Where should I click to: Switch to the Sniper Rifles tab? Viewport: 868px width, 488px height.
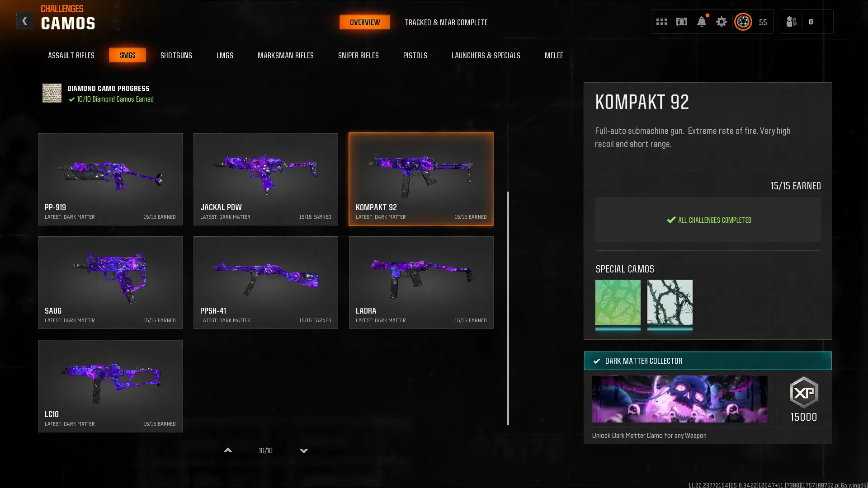pyautogui.click(x=358, y=56)
